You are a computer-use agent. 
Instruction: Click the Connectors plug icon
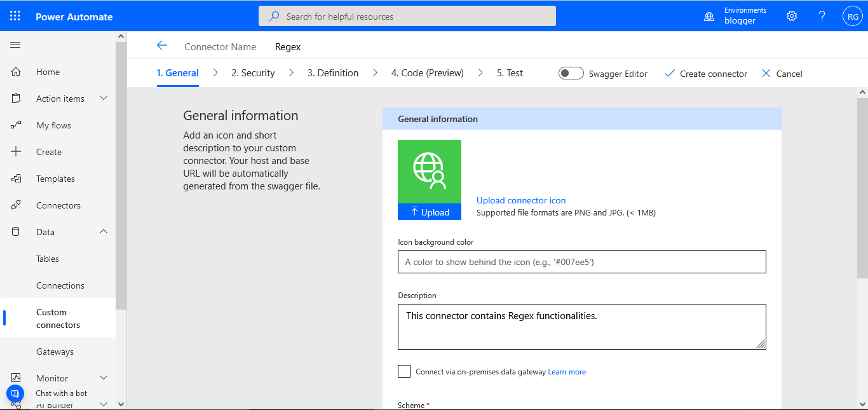coord(17,205)
